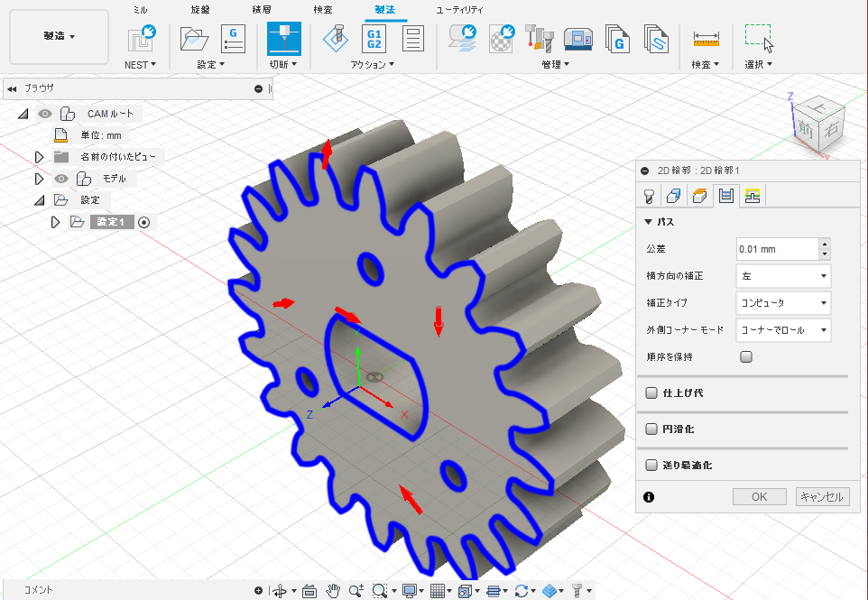Screen dimensions: 868x600
Task: Open the 管理 menu dropdown
Action: pyautogui.click(x=555, y=64)
